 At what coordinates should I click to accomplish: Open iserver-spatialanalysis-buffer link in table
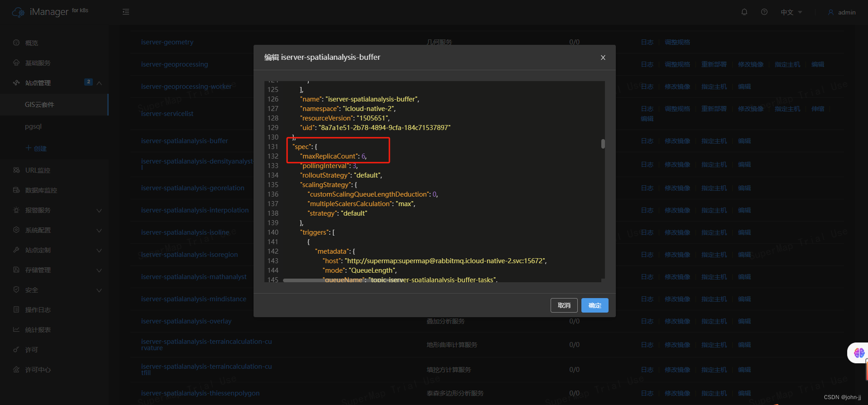click(x=184, y=141)
